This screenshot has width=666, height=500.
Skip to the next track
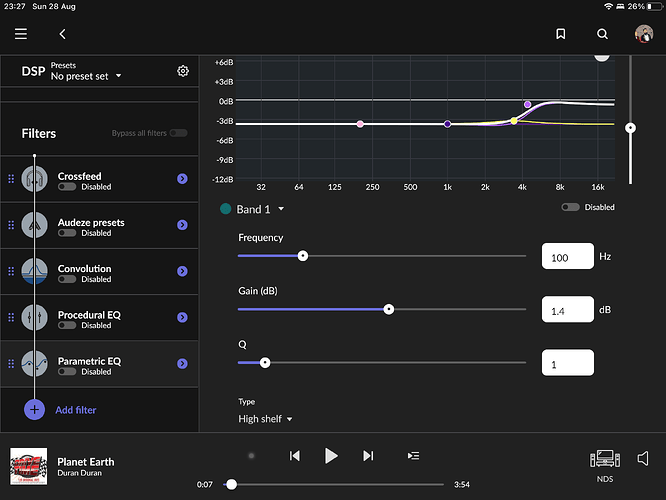pyautogui.click(x=368, y=456)
